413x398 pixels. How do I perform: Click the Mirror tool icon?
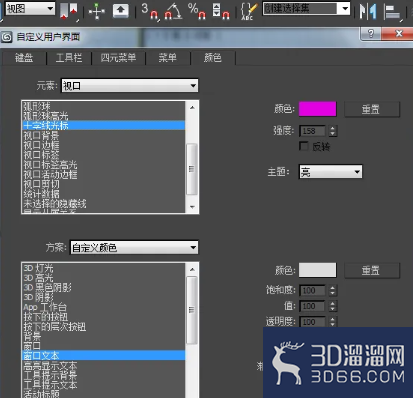368,11
